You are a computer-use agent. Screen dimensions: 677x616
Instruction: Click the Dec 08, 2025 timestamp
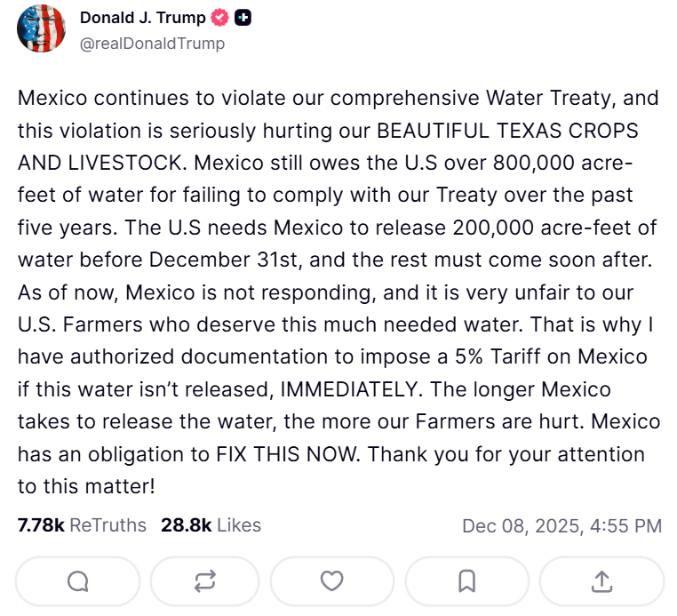click(562, 525)
